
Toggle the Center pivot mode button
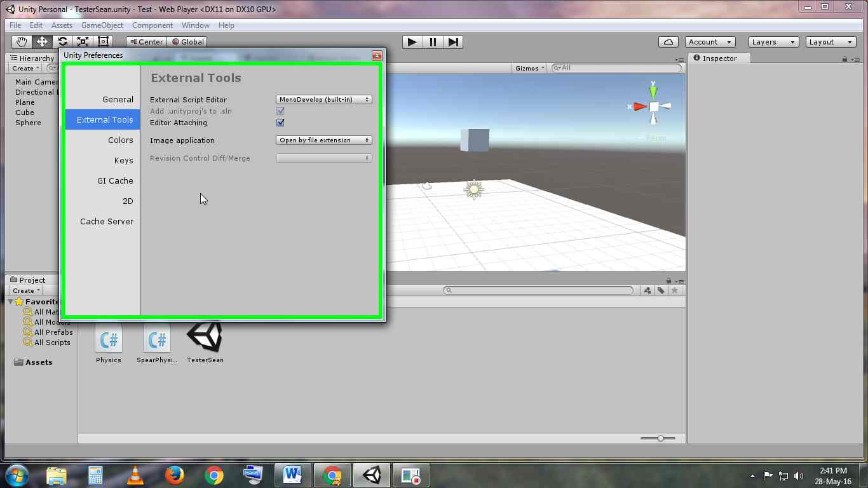click(146, 42)
